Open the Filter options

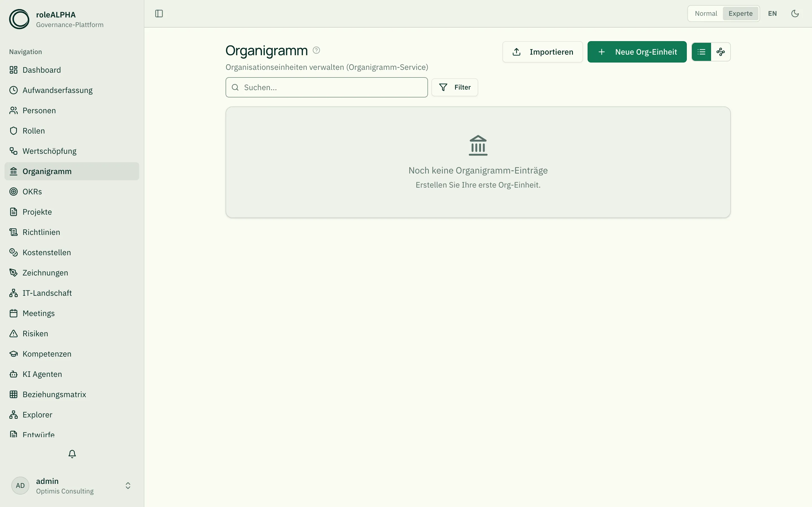click(x=455, y=87)
